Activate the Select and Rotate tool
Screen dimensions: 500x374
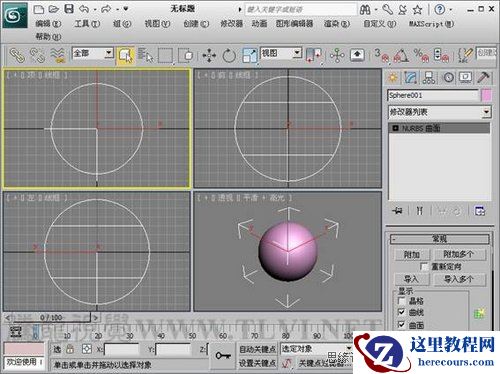pos(229,55)
